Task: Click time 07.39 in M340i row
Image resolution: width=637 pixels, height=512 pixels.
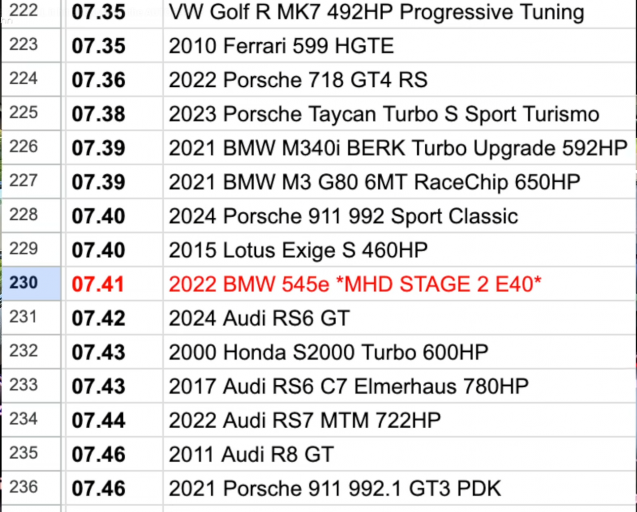Action: [x=114, y=148]
